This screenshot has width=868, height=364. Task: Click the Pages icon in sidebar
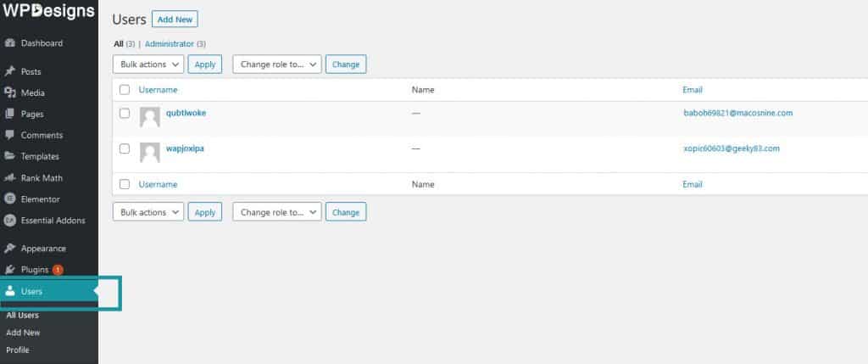(x=10, y=115)
